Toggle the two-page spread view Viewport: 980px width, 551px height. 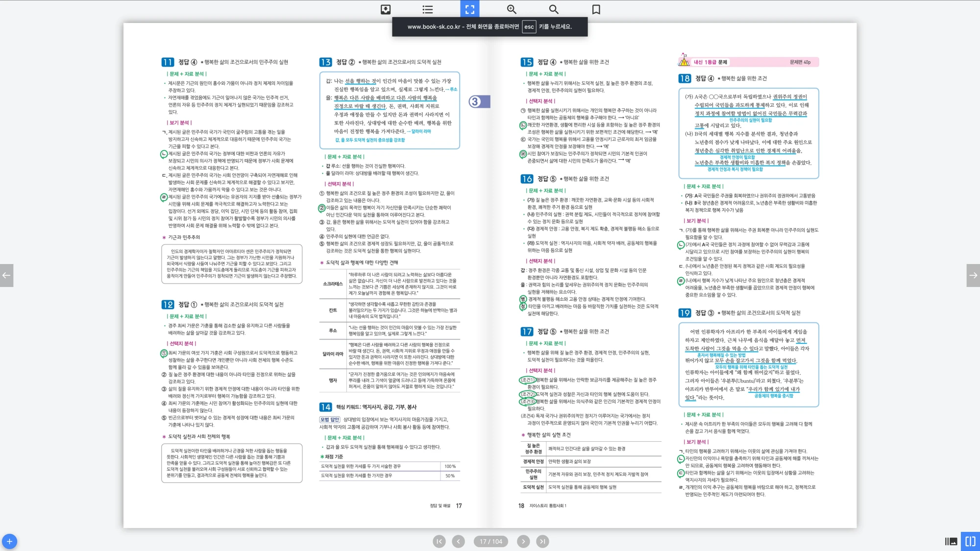tap(970, 541)
